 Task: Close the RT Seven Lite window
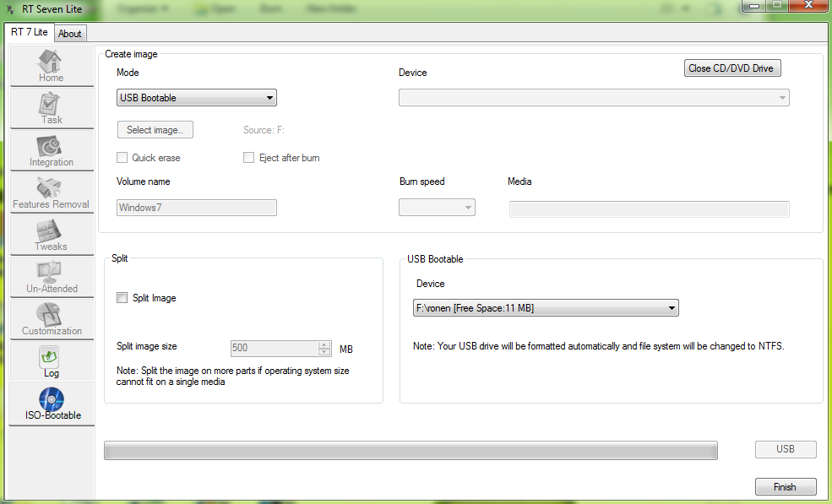(808, 5)
